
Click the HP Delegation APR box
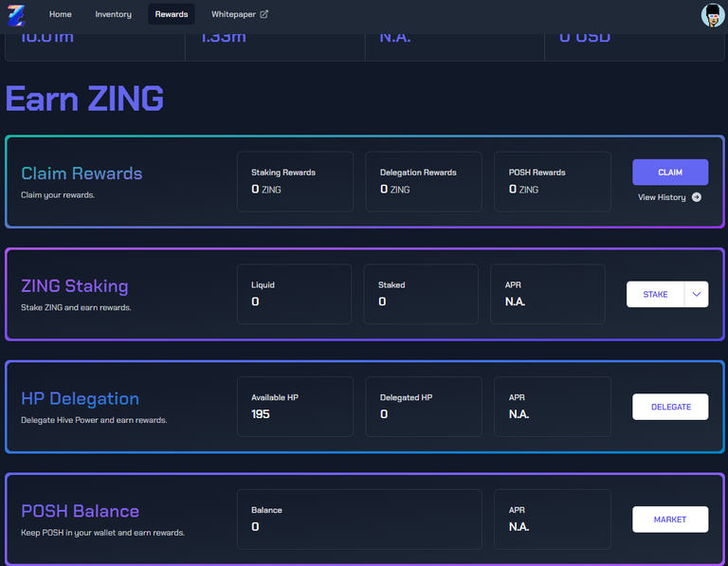click(x=552, y=407)
